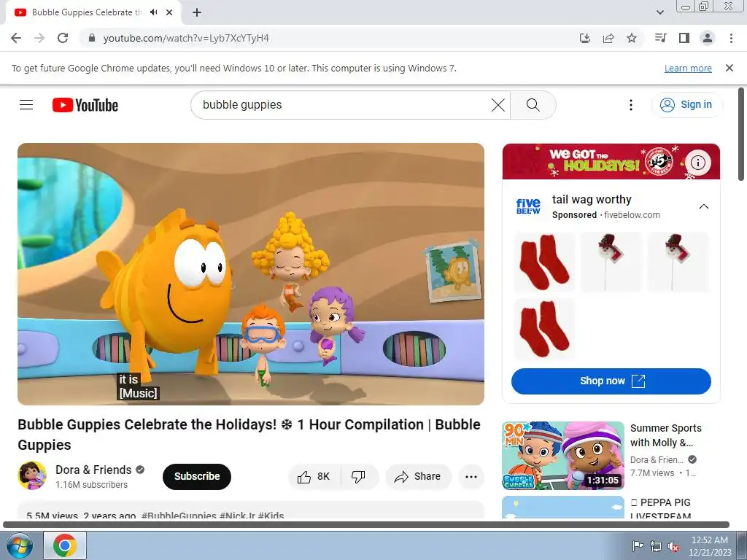Image resolution: width=747 pixels, height=560 pixels.
Task: Open a new browser tab
Action: (197, 12)
